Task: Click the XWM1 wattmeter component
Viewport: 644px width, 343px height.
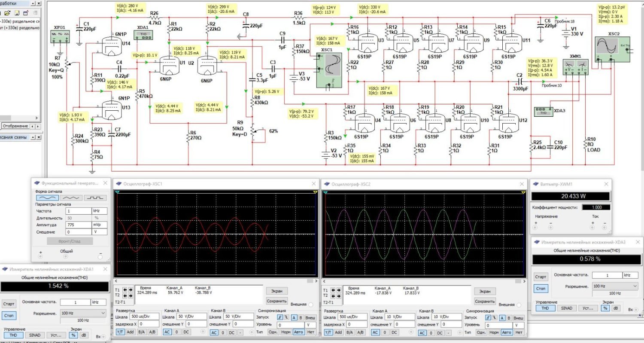Action: click(x=575, y=67)
